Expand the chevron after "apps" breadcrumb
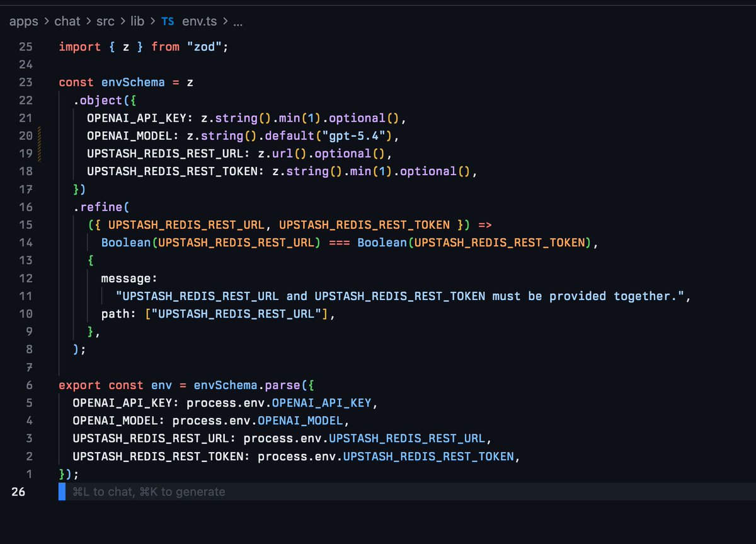Screen dimensions: 756x544 47,21
